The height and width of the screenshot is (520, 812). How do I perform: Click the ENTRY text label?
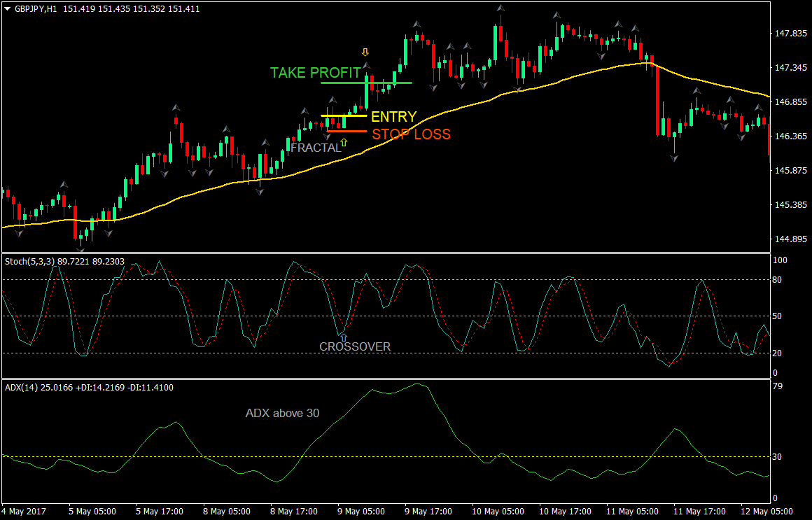point(393,117)
